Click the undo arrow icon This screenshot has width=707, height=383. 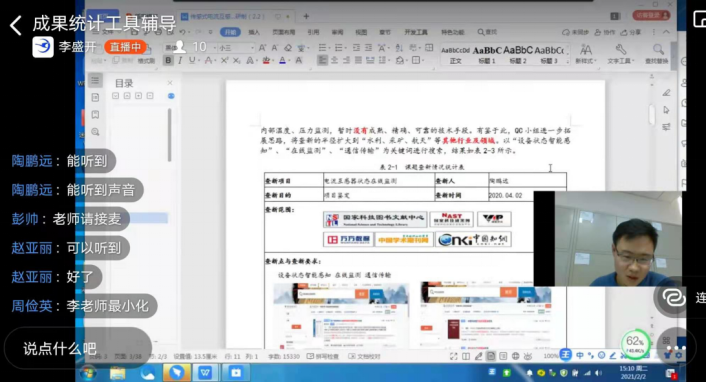(183, 32)
